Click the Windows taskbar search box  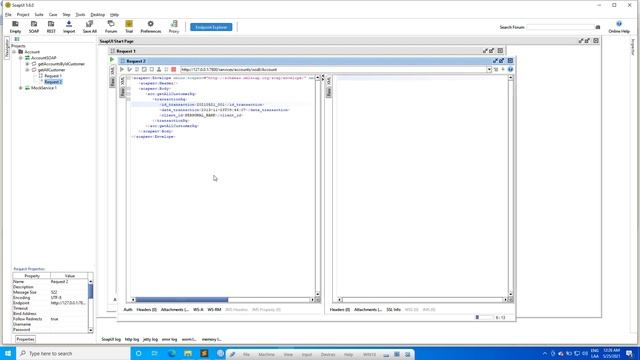point(73,353)
